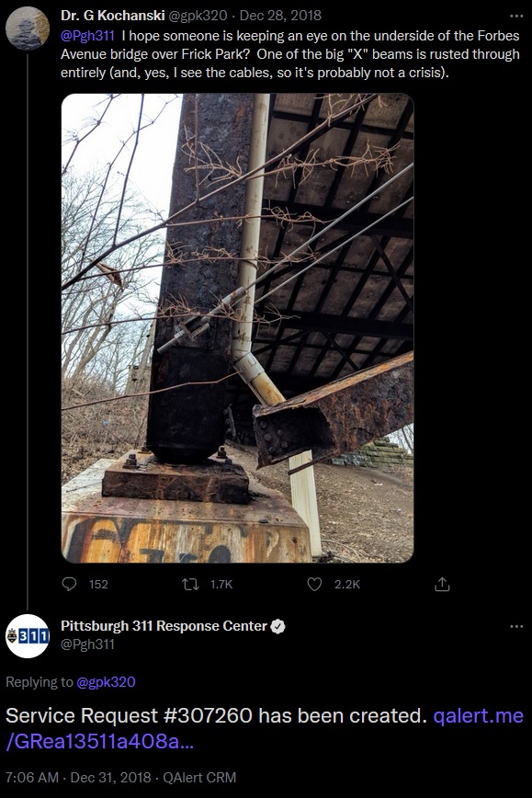Open the rusted bridge beam photo
This screenshot has height=798, width=532.
point(238,327)
